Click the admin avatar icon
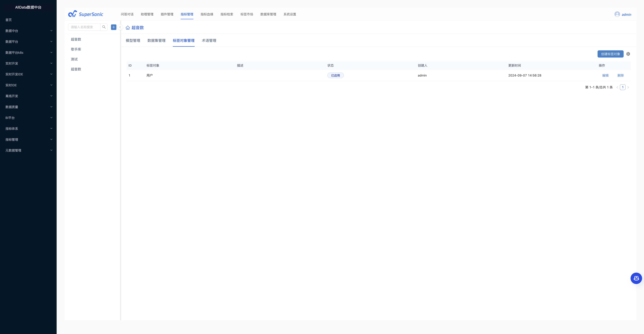 617,14
